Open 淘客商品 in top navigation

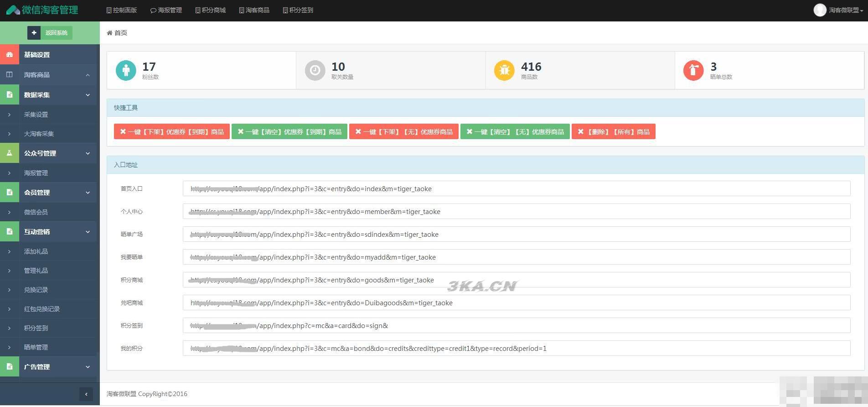click(x=254, y=10)
